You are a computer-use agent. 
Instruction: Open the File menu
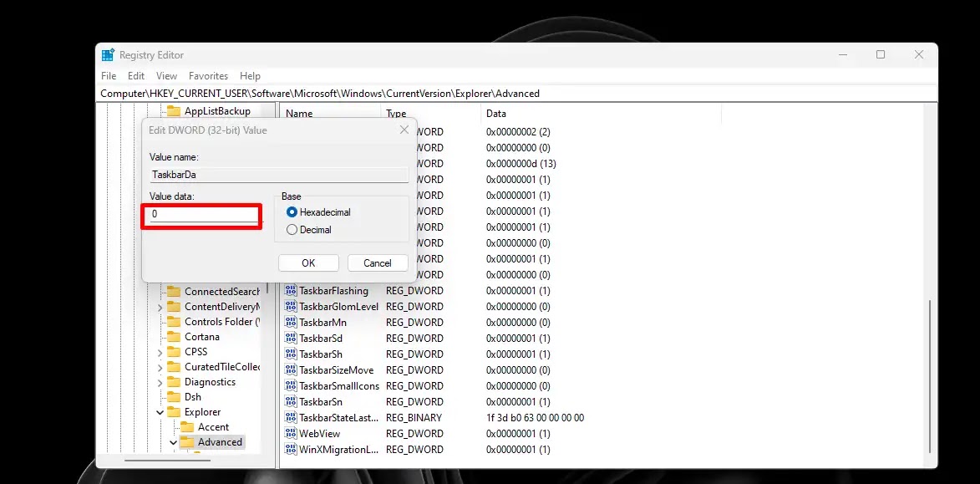[x=109, y=76]
